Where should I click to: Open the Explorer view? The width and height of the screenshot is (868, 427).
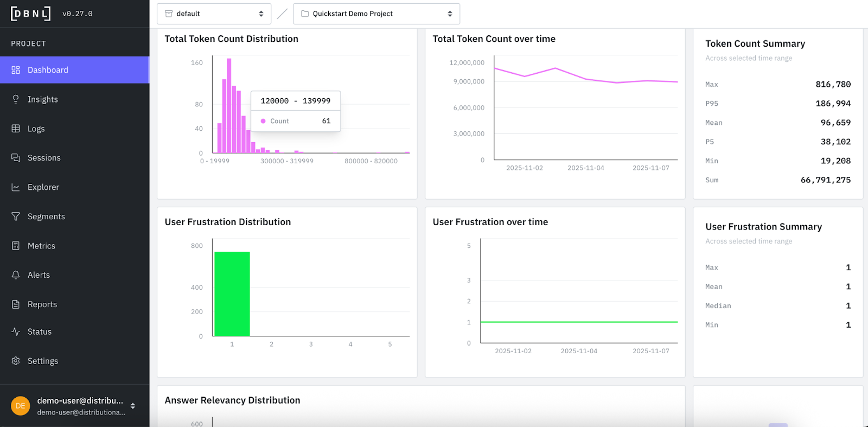click(x=74, y=187)
